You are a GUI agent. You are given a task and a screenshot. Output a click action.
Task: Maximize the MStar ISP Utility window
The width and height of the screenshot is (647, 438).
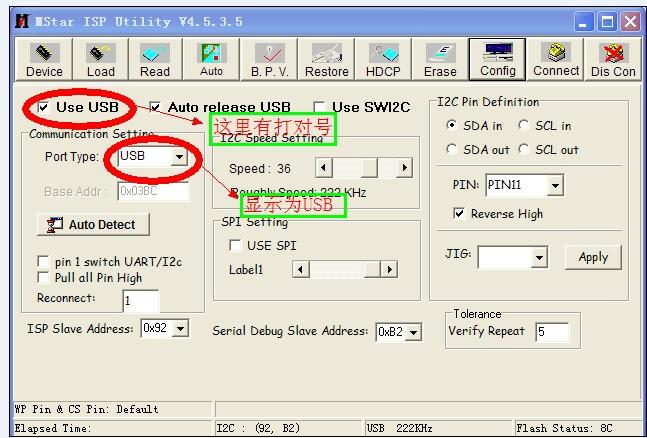point(607,21)
